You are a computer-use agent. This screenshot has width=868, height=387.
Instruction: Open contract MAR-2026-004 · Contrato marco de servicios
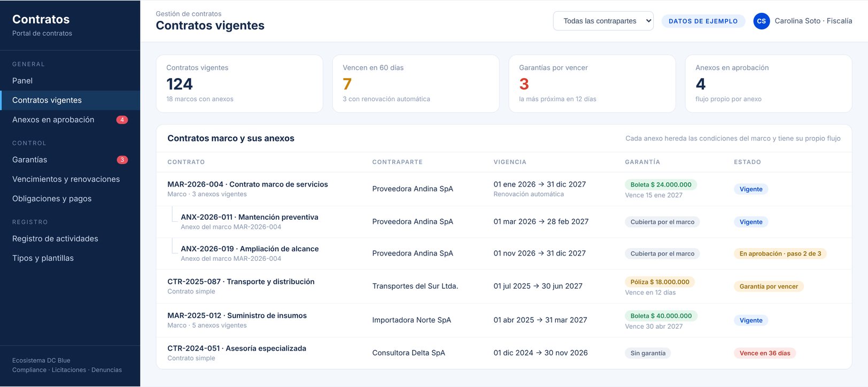point(247,184)
